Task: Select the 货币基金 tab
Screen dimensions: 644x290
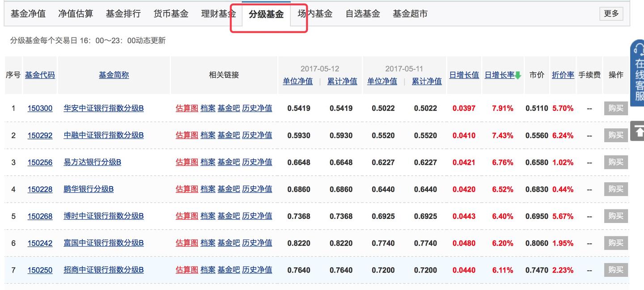Action: click(x=171, y=14)
